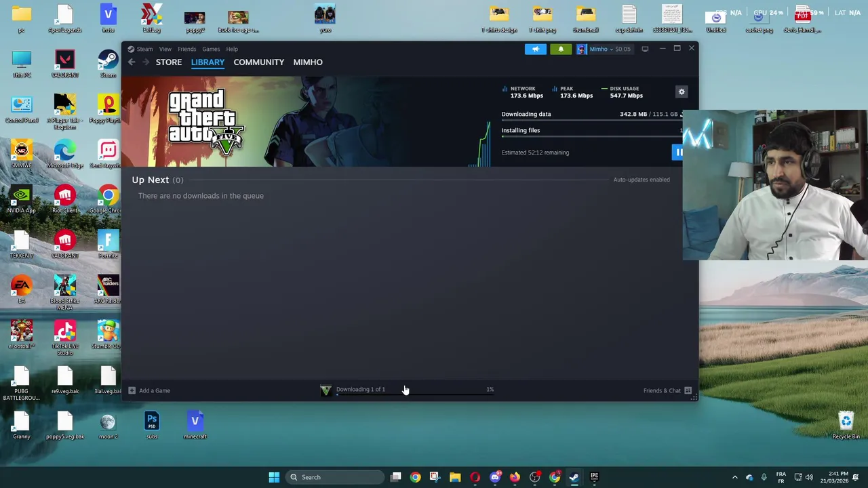Viewport: 868px width, 488px height.
Task: Pause the GTA V download
Action: [679, 152]
